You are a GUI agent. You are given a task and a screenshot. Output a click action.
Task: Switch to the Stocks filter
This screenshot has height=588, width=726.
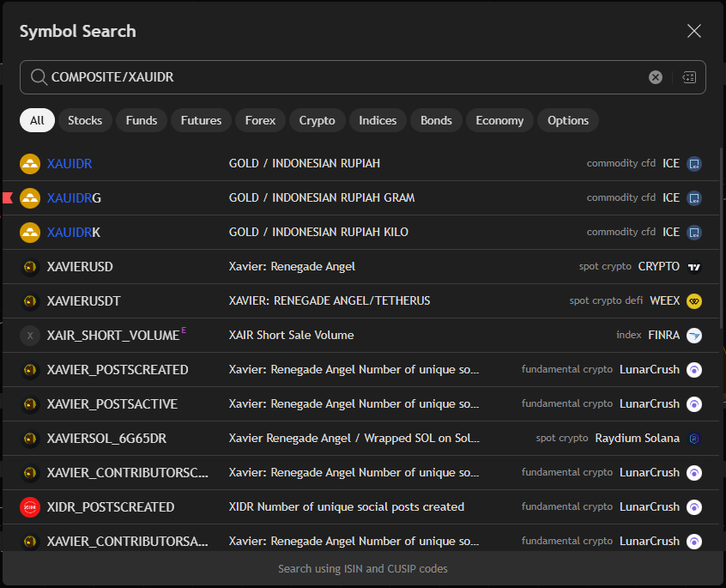click(85, 120)
